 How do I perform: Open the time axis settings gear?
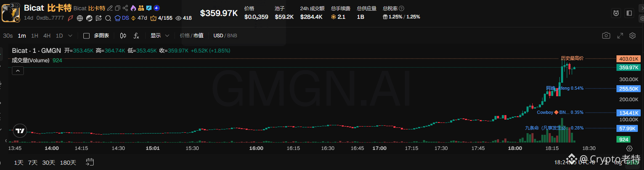[630, 148]
